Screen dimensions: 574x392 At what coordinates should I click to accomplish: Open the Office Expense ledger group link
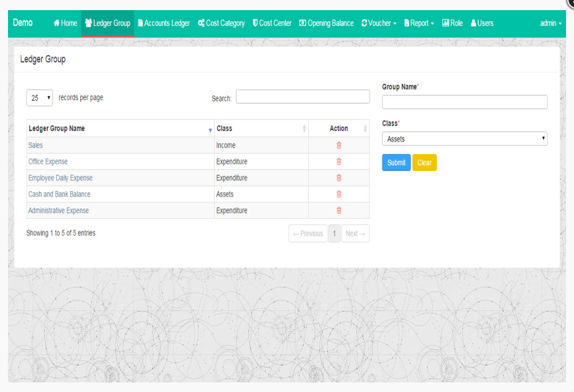pos(48,162)
